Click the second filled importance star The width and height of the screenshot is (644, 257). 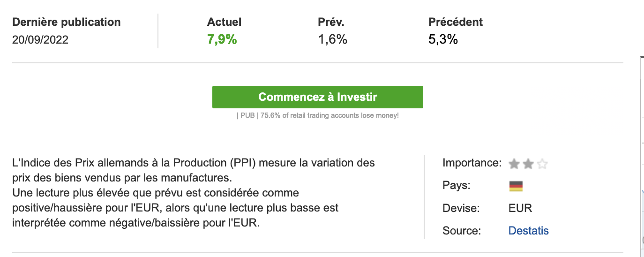pos(528,164)
